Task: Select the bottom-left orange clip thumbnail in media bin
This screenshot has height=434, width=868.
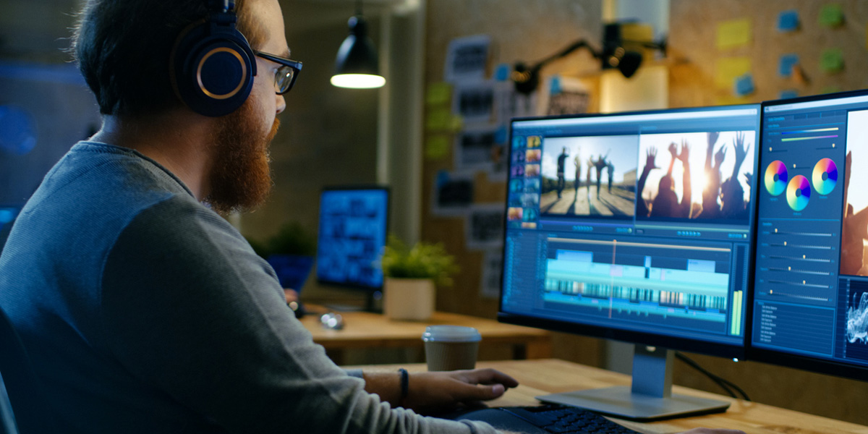Action: [515, 213]
